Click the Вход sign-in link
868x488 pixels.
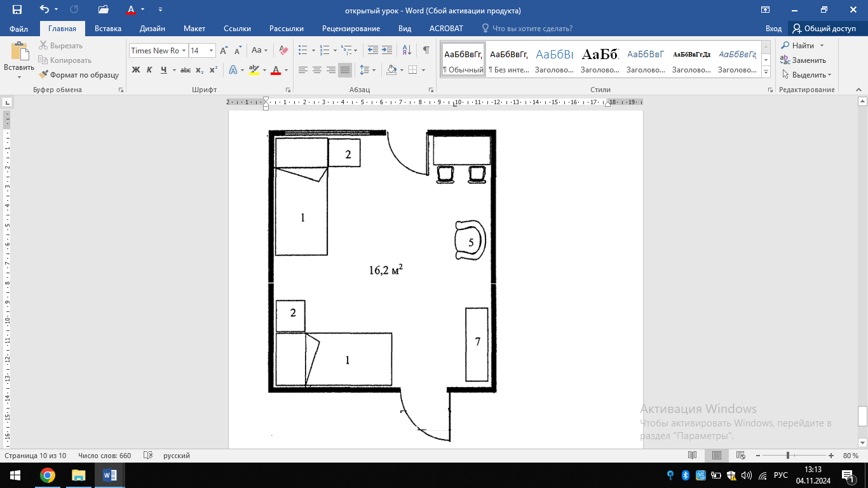click(773, 29)
